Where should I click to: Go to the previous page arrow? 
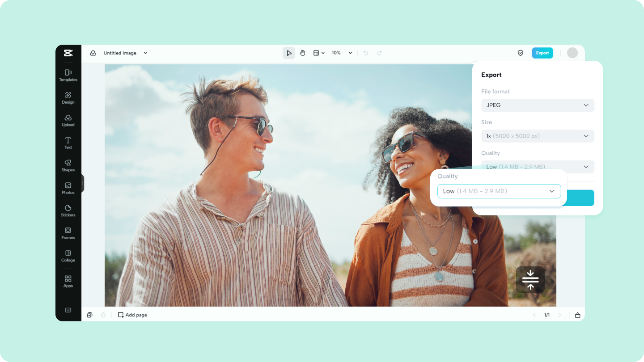(x=534, y=315)
